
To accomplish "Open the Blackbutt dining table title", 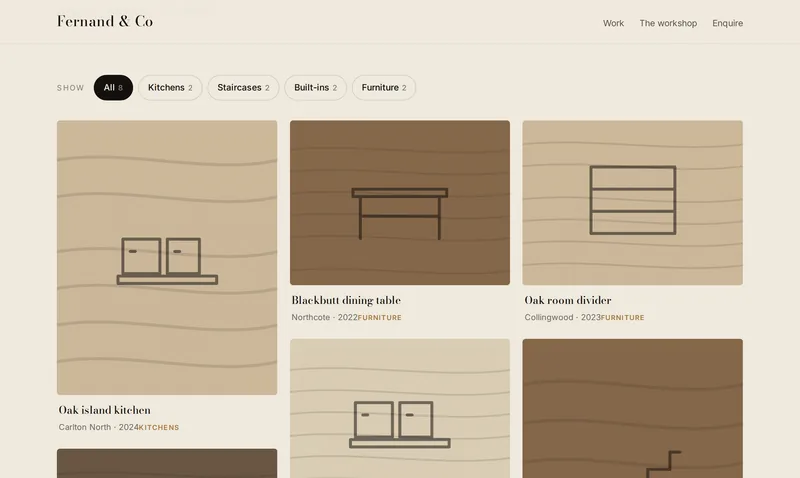I will (346, 300).
